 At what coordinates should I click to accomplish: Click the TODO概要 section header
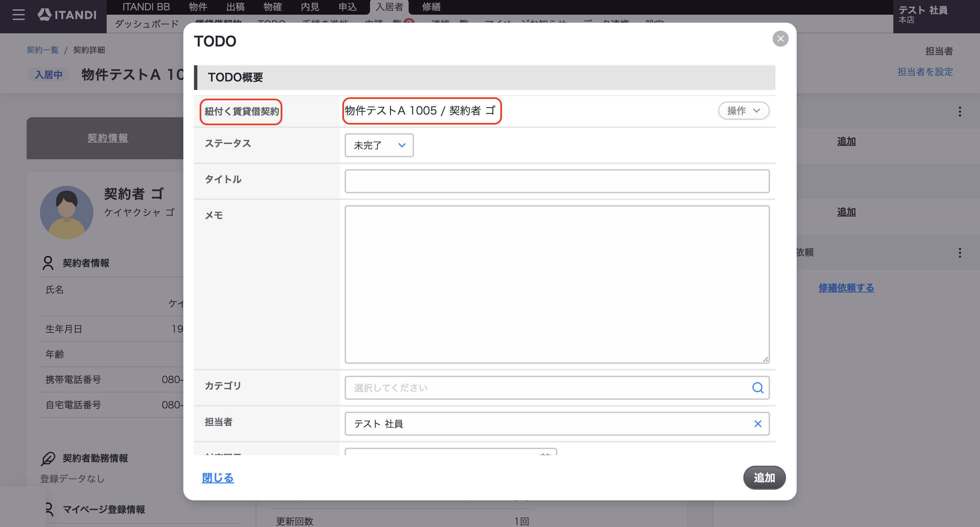tap(484, 78)
